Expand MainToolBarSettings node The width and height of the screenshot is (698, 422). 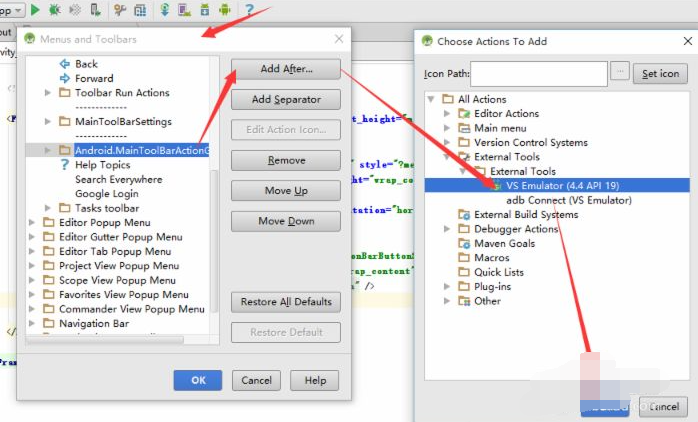(x=48, y=122)
